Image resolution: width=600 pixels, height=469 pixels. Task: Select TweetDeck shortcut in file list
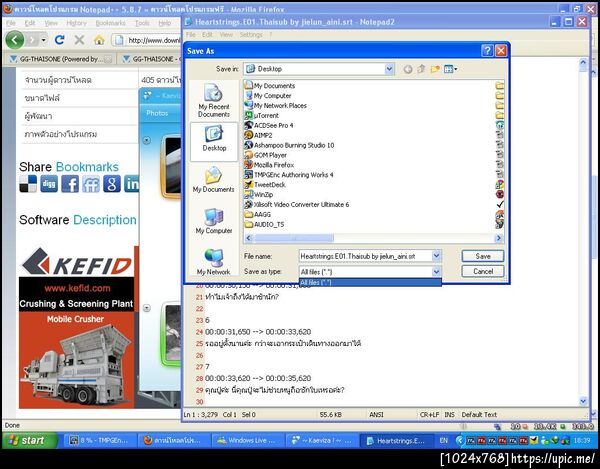tap(265, 185)
